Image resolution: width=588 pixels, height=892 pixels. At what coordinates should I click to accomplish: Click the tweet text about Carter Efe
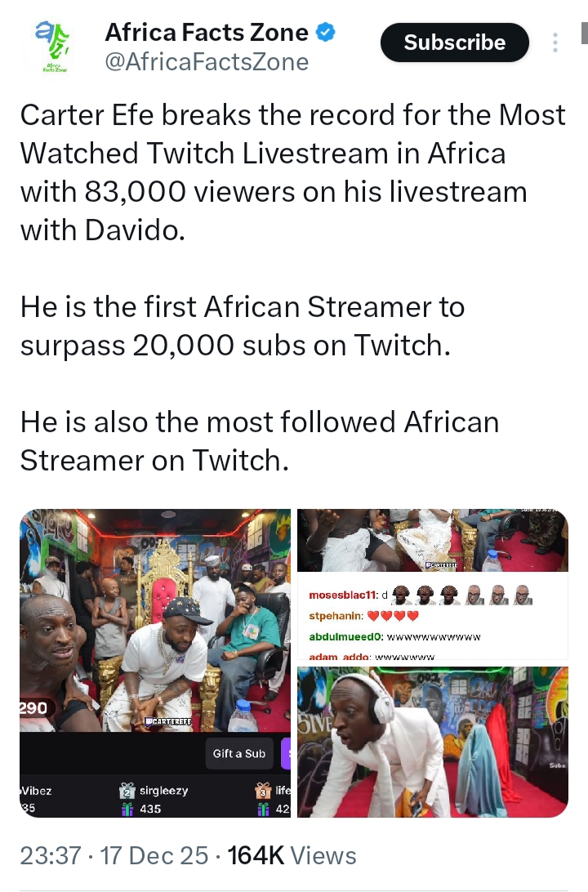pos(292,173)
